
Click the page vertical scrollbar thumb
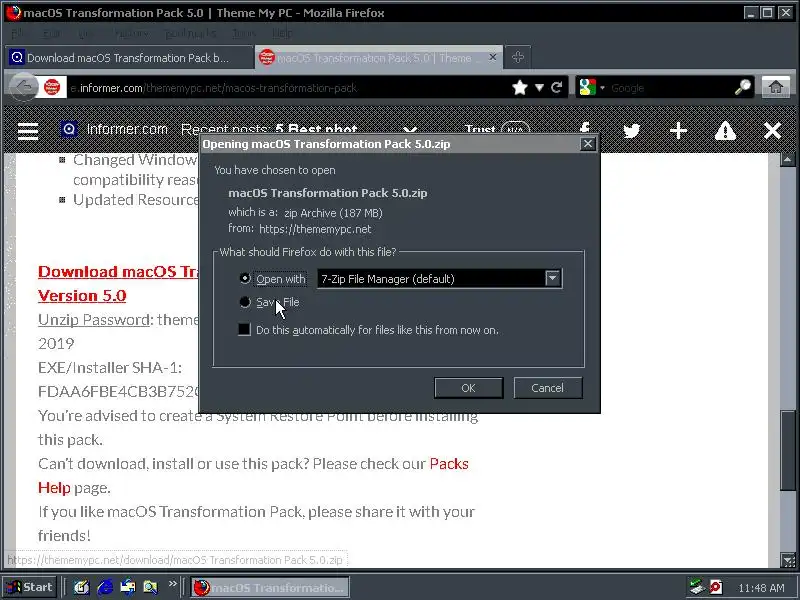coord(787,449)
